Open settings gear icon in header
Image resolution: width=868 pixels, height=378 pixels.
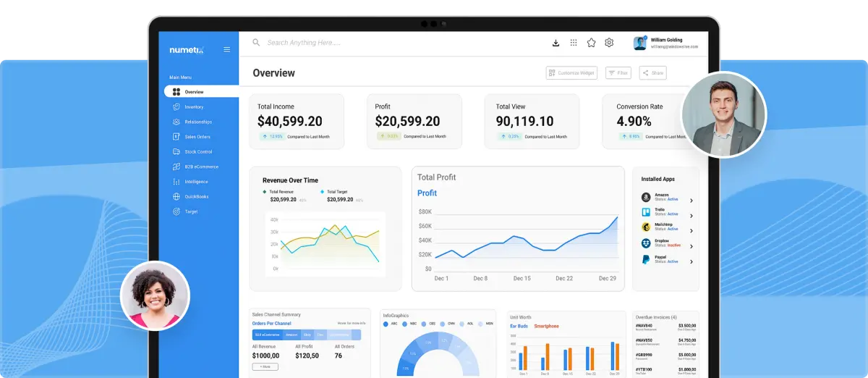tap(609, 43)
